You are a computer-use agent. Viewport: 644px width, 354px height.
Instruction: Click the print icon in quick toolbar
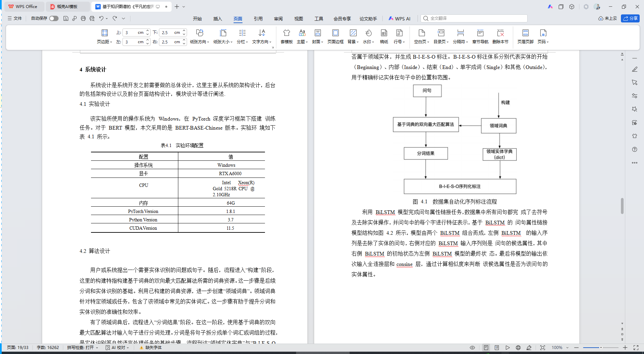coord(83,18)
